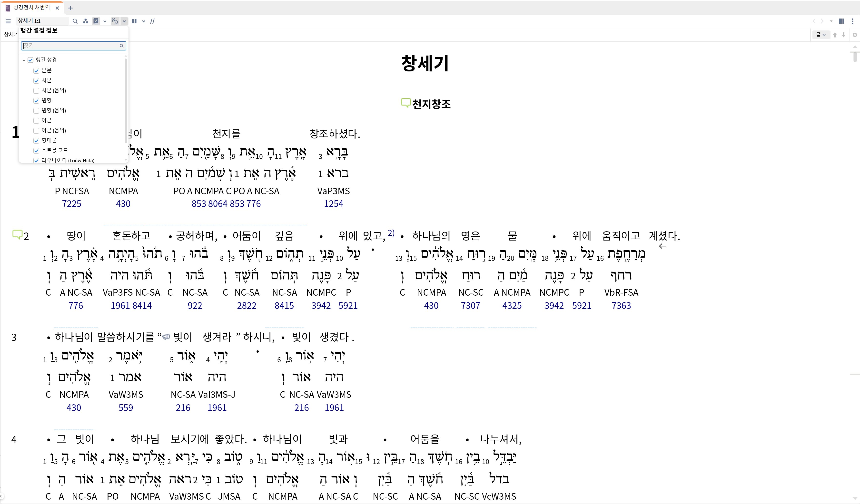
Task: Open the panel hamburger menu
Action: 8,21
